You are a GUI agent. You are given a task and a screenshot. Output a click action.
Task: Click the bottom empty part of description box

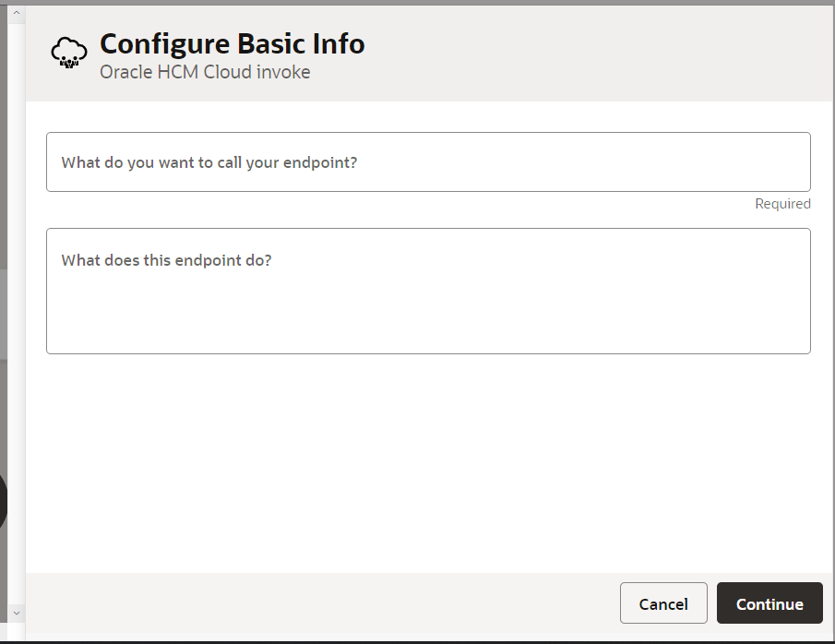[x=428, y=332]
